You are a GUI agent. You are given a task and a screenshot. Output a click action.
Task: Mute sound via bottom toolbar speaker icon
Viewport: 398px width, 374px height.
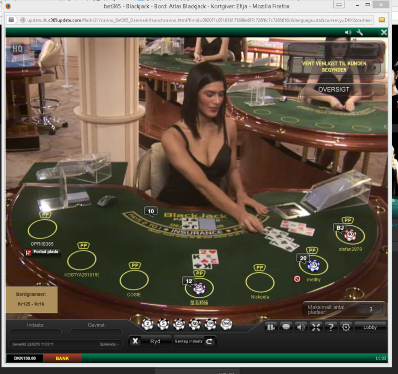301,327
